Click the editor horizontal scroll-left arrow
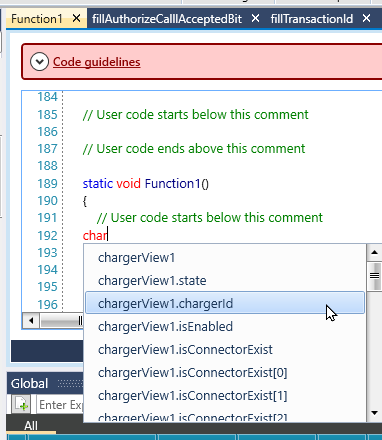The width and height of the screenshot is (382, 440). click(31, 321)
